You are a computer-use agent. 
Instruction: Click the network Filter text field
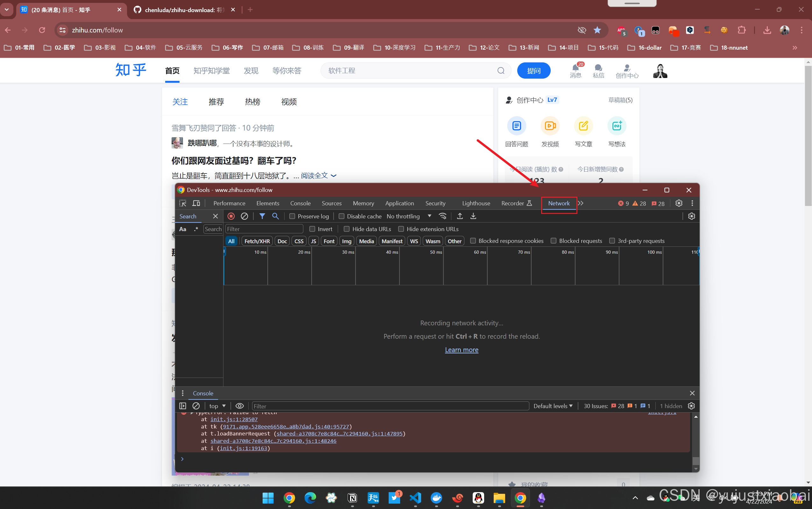[264, 229]
